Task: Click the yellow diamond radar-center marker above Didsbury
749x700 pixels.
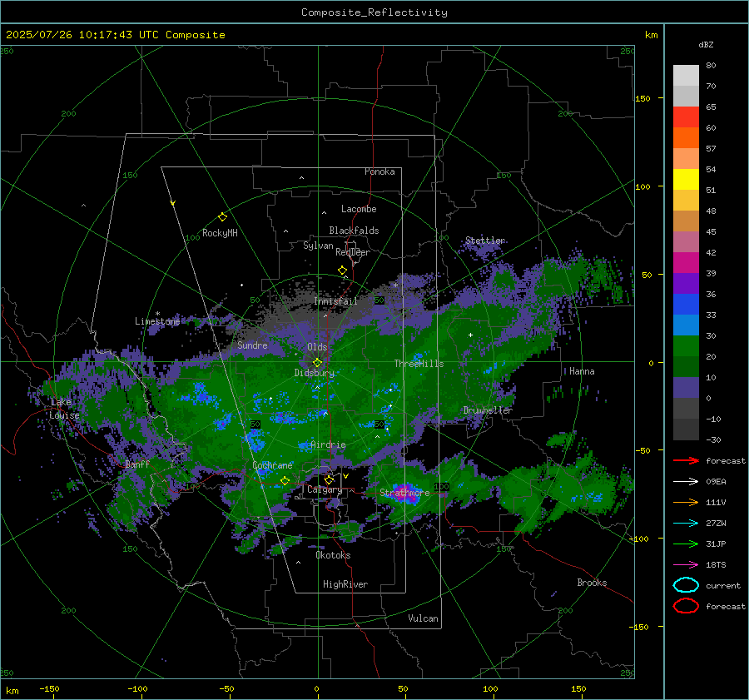Action: 317,363
